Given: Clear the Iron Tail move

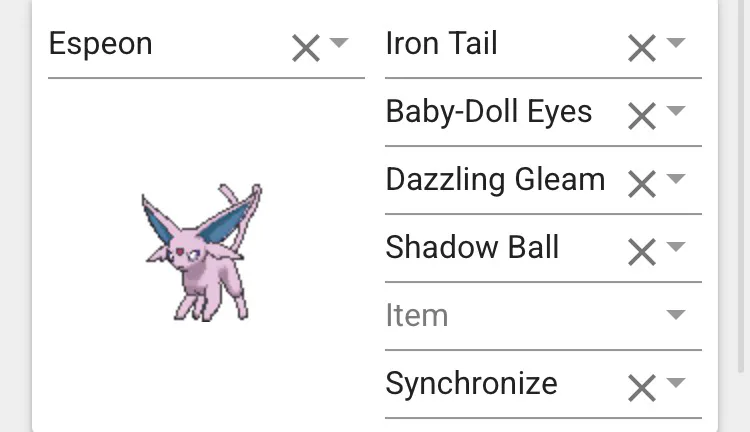Looking at the screenshot, I should [x=641, y=47].
